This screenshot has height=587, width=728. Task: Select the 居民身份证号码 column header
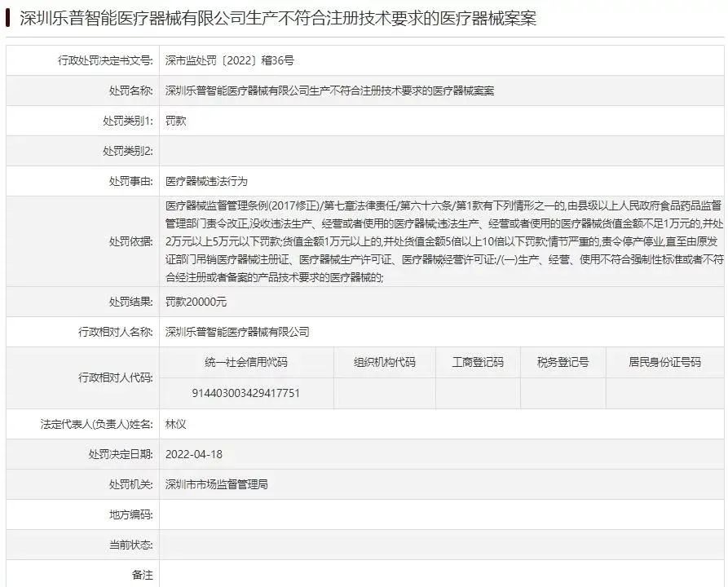[665, 362]
